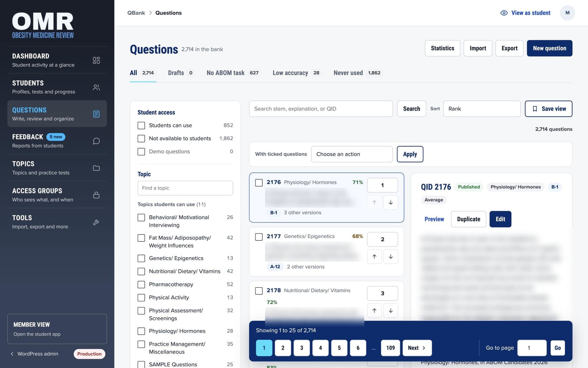Click the Tools wrench icon
The width and height of the screenshot is (588, 368).
point(96,222)
